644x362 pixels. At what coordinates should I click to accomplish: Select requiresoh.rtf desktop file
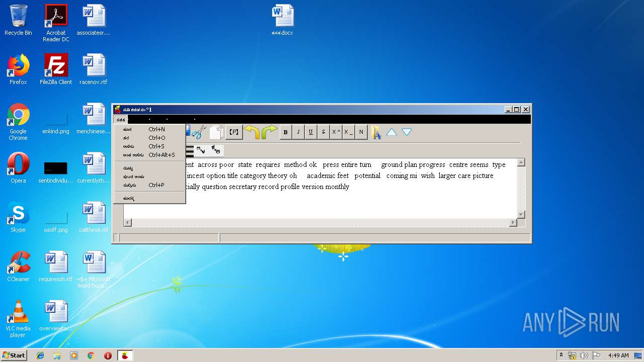[56, 266]
